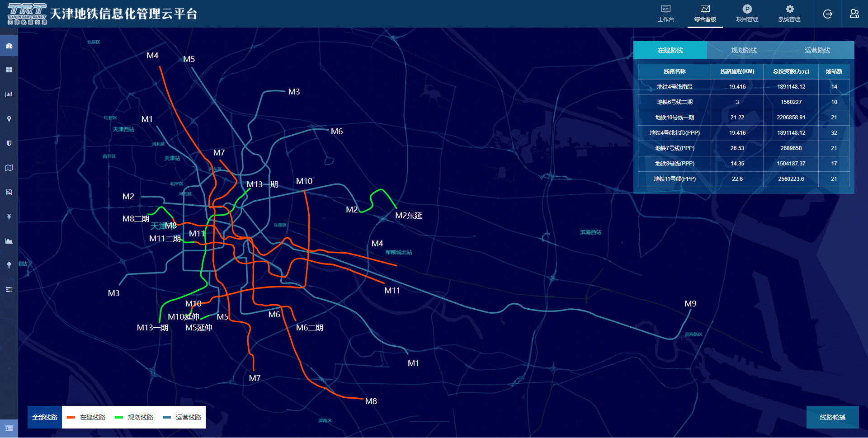Toggle 运营线路 in the map legend

(182, 417)
